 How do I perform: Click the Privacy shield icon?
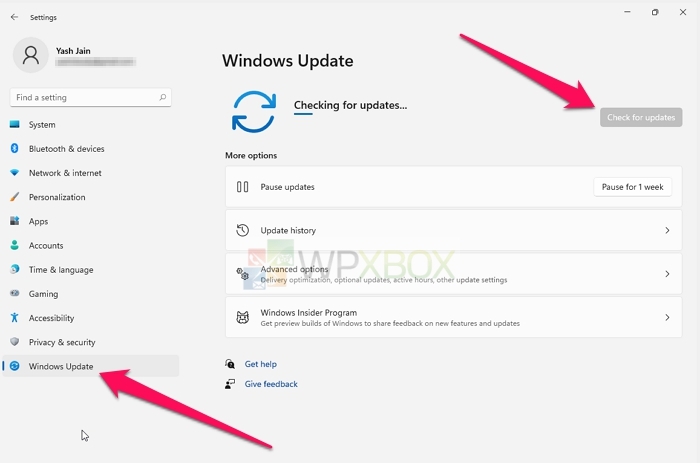click(x=15, y=342)
